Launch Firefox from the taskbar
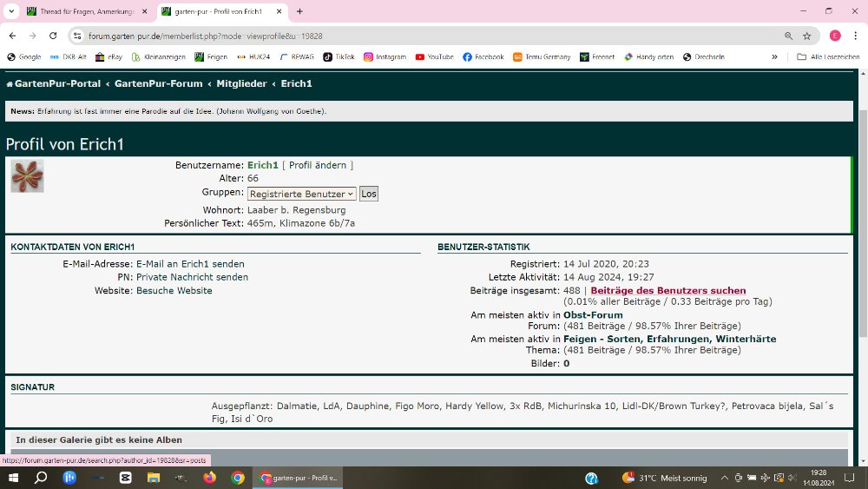 point(209,478)
